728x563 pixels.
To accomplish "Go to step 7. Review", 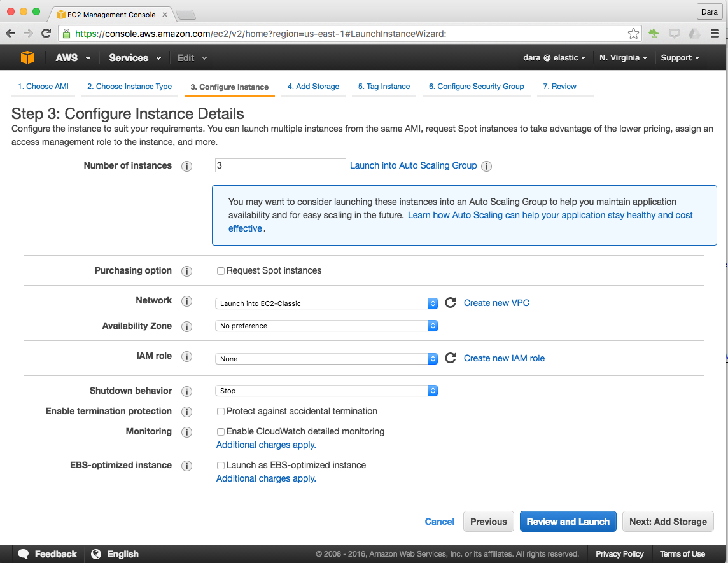I will pos(559,87).
